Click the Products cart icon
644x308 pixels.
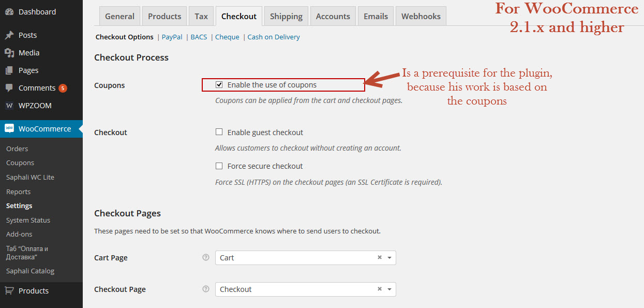point(9,291)
